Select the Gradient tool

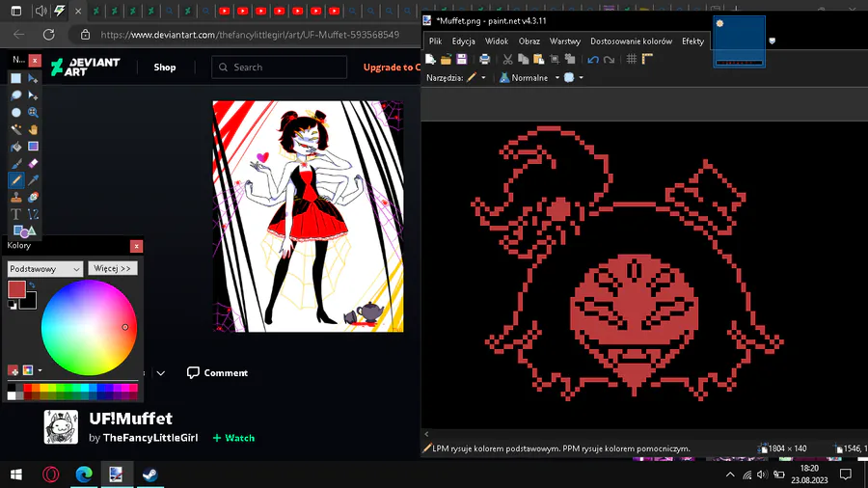click(x=33, y=146)
